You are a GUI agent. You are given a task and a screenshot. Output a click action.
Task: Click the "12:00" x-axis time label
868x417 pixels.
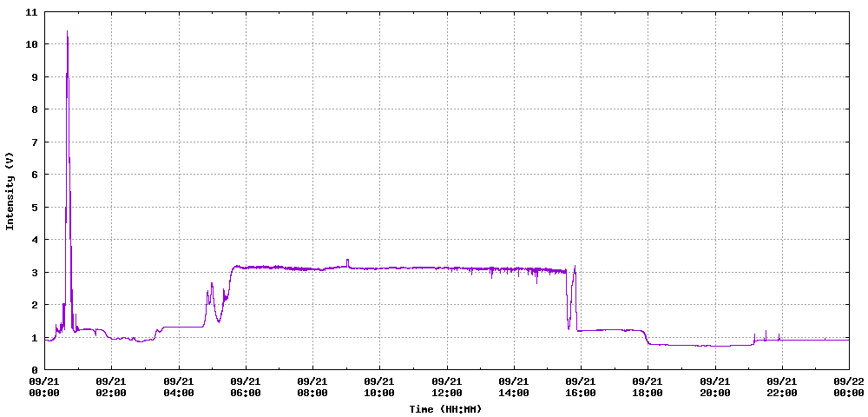coord(447,393)
